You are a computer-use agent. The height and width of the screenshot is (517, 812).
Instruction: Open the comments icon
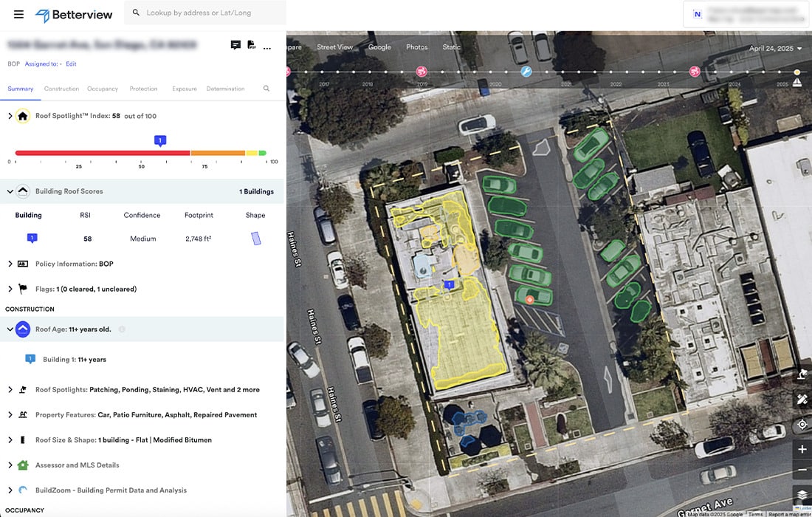[235, 45]
